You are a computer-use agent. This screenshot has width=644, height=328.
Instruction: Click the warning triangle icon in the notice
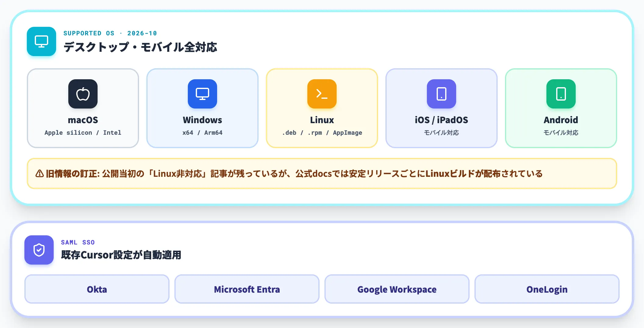coord(40,174)
